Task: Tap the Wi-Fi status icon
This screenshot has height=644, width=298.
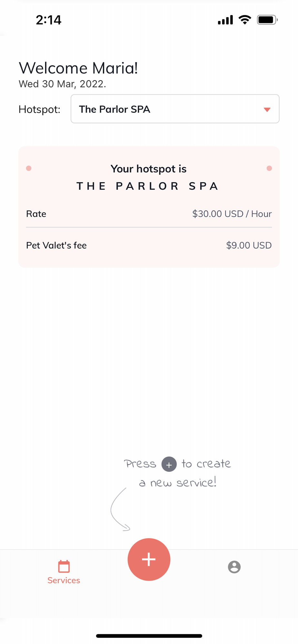Action: tap(245, 20)
